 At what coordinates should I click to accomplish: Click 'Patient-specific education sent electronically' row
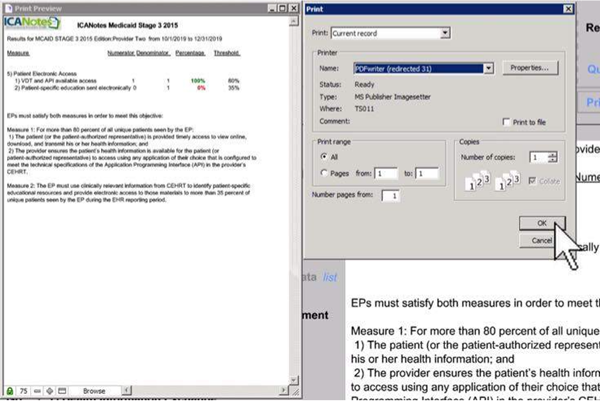pos(73,88)
